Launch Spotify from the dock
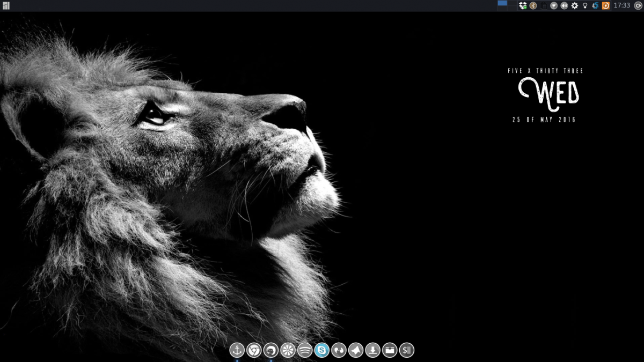 305,351
